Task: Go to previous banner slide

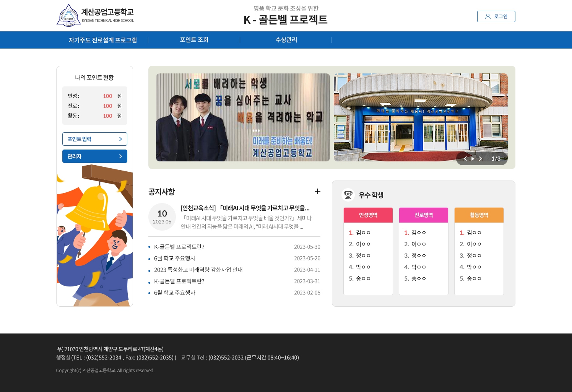Action: coord(465,159)
